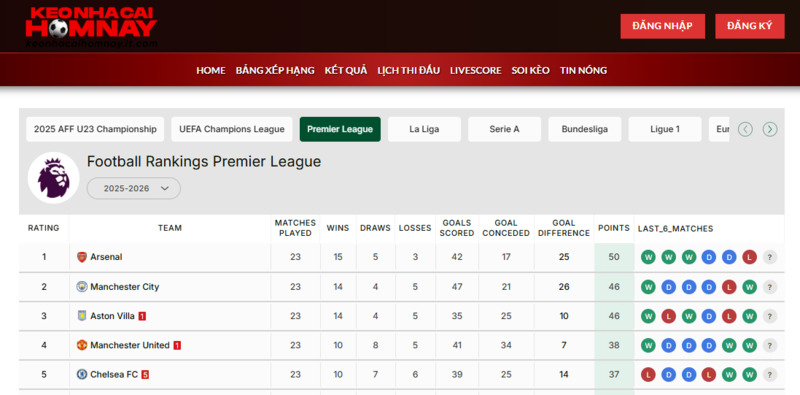The image size is (800, 395).
Task: Click the first green W badge in the Arsenal row
Action: (648, 257)
